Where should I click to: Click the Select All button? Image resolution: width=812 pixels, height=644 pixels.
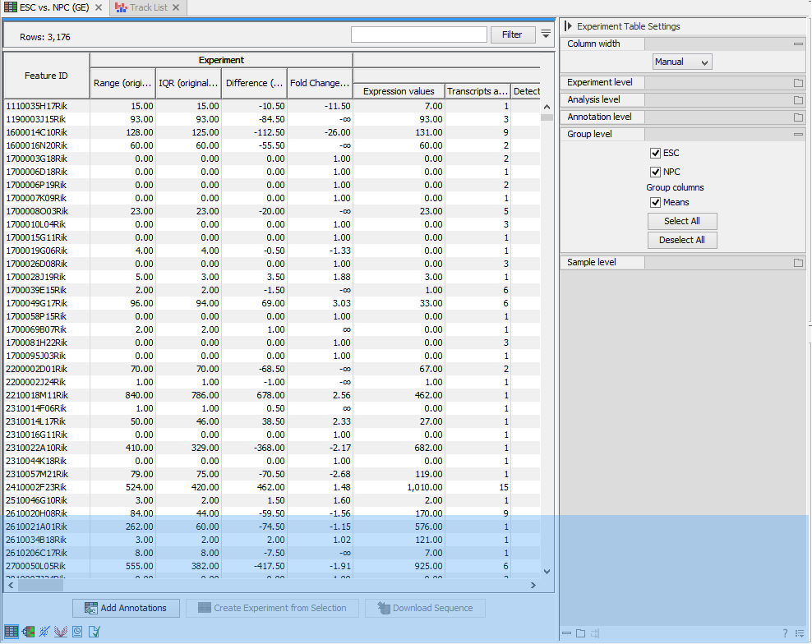(682, 221)
